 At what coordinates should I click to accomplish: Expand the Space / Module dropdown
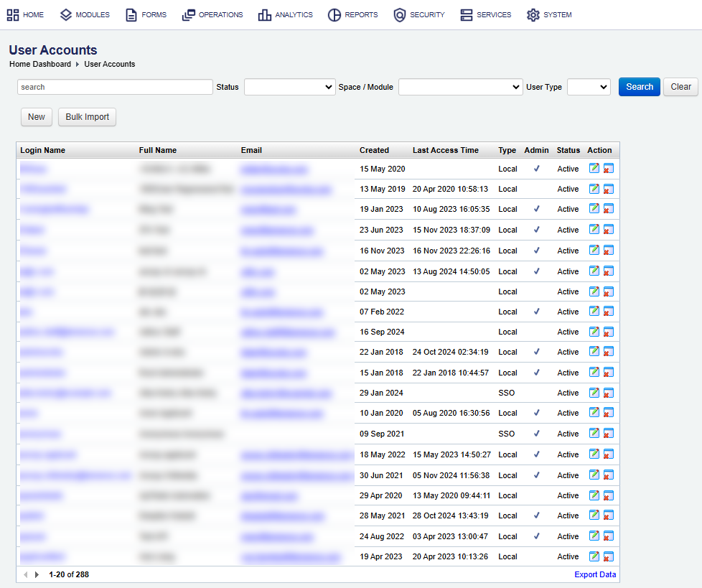[x=460, y=87]
